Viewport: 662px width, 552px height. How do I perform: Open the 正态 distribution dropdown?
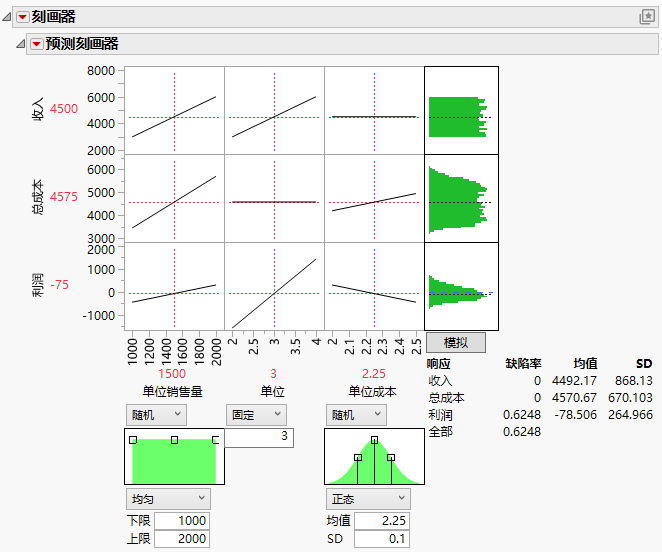pos(368,499)
